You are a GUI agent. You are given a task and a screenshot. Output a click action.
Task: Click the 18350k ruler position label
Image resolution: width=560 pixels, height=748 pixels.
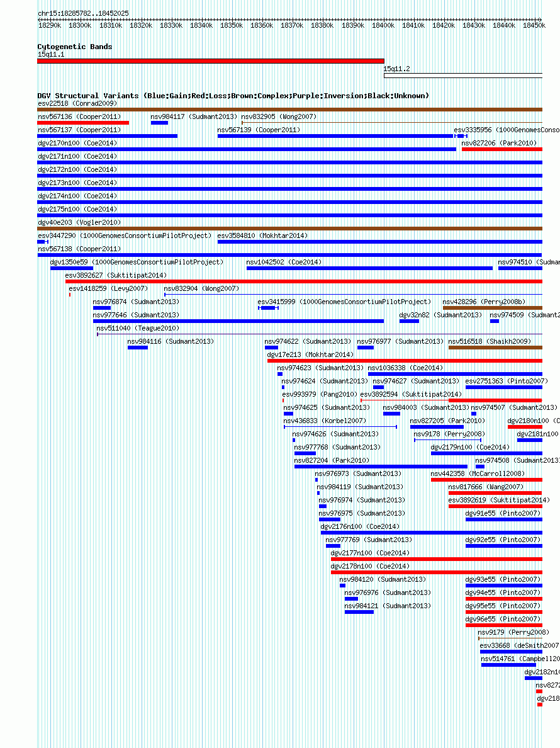pos(232,26)
